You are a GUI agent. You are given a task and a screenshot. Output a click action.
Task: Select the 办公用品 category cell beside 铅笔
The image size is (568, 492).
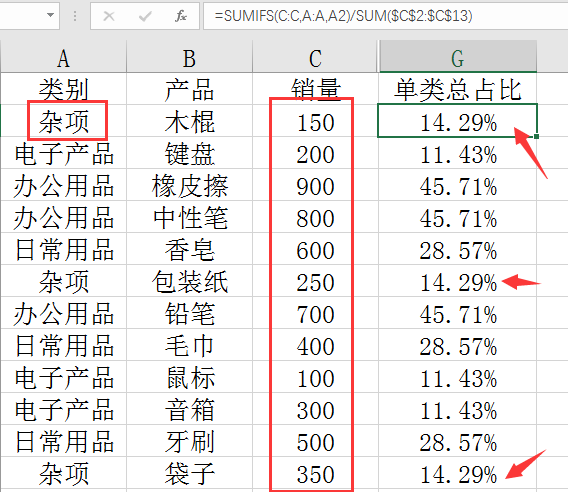[x=63, y=313]
